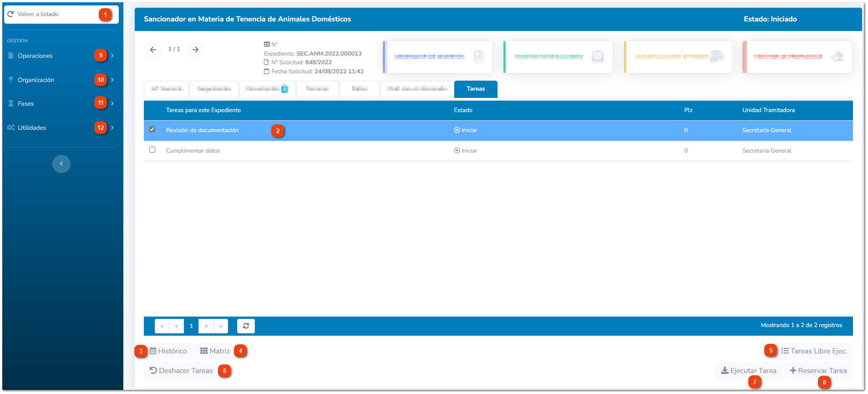Screen dimensions: 868x394
Task: Open Fases in the sidebar
Action: (x=26, y=103)
